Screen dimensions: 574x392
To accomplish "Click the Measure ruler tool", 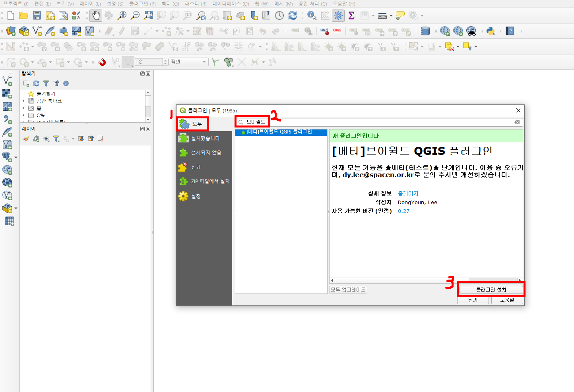I will pyautogui.click(x=382, y=15).
